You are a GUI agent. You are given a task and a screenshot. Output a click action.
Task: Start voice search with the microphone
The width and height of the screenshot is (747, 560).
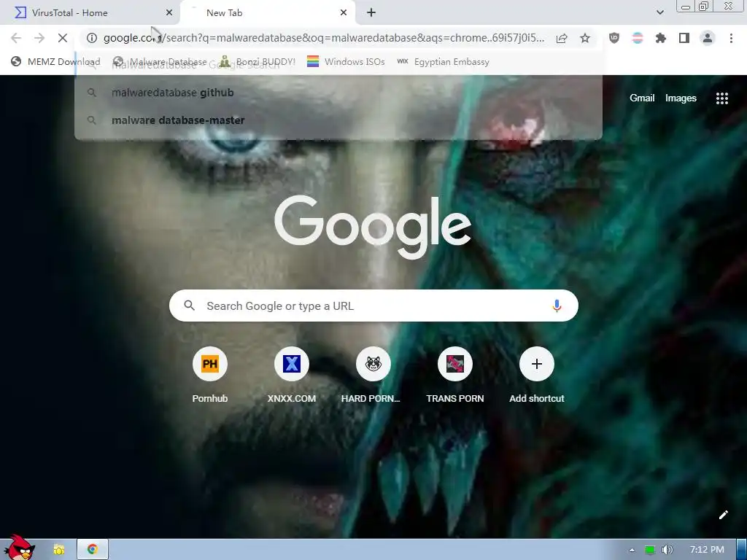[557, 306]
